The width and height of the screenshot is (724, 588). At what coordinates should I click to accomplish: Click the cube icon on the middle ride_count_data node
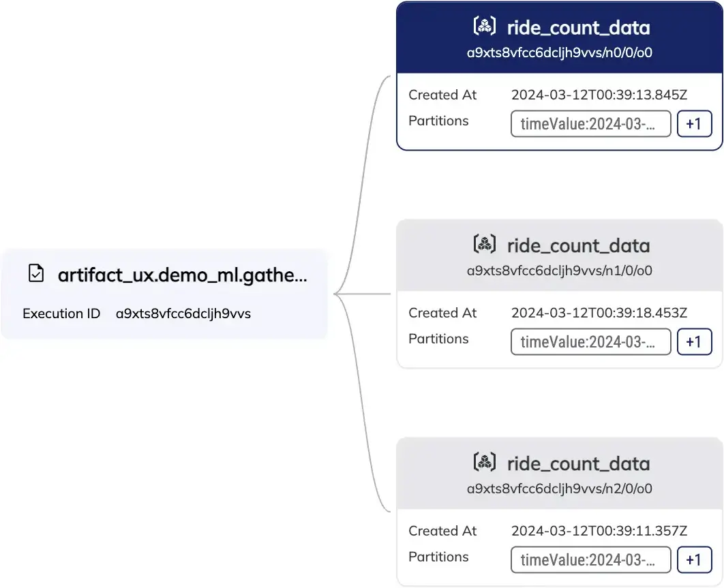pyautogui.click(x=484, y=244)
